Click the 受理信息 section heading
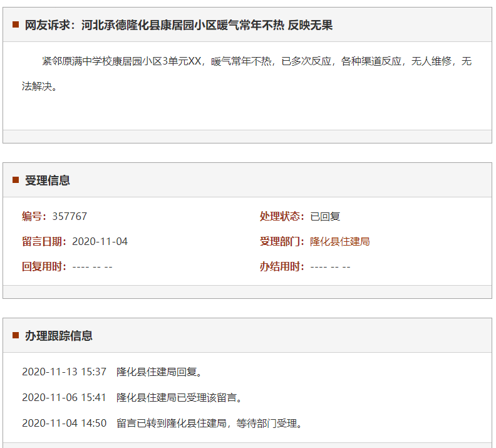Viewport: 496px width, 448px height. click(x=48, y=180)
